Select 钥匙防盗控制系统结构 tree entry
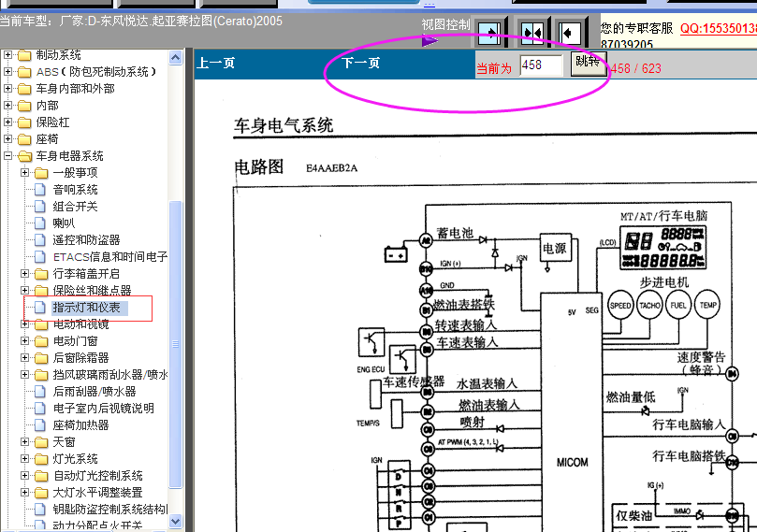 pos(110,510)
